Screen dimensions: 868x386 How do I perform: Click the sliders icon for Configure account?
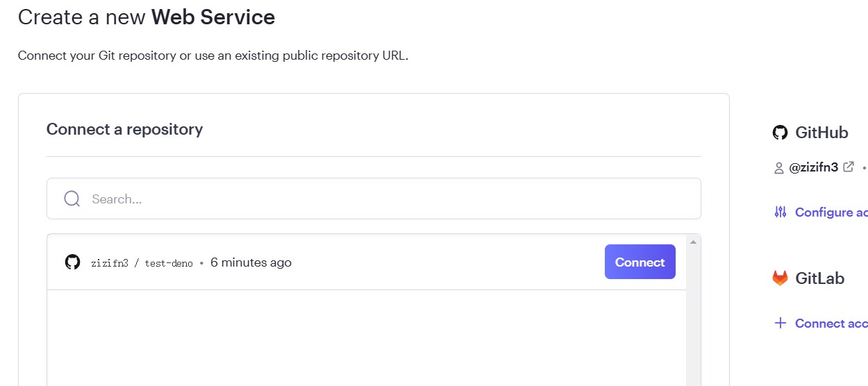click(x=781, y=212)
